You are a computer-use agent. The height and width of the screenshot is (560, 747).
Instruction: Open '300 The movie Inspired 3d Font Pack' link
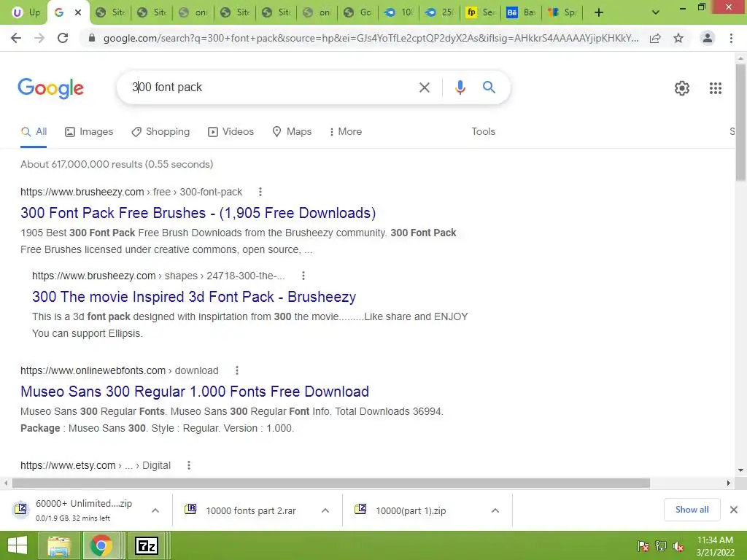194,297
